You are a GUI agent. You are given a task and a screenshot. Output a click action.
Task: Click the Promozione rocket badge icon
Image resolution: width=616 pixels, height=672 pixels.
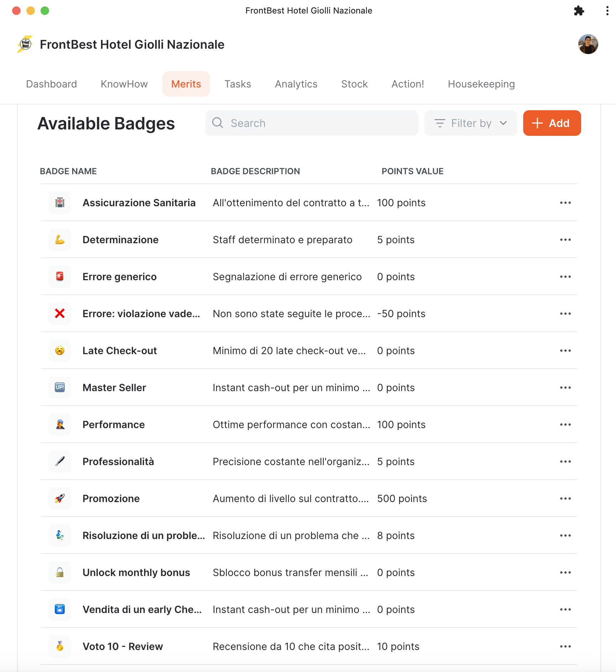tap(60, 498)
